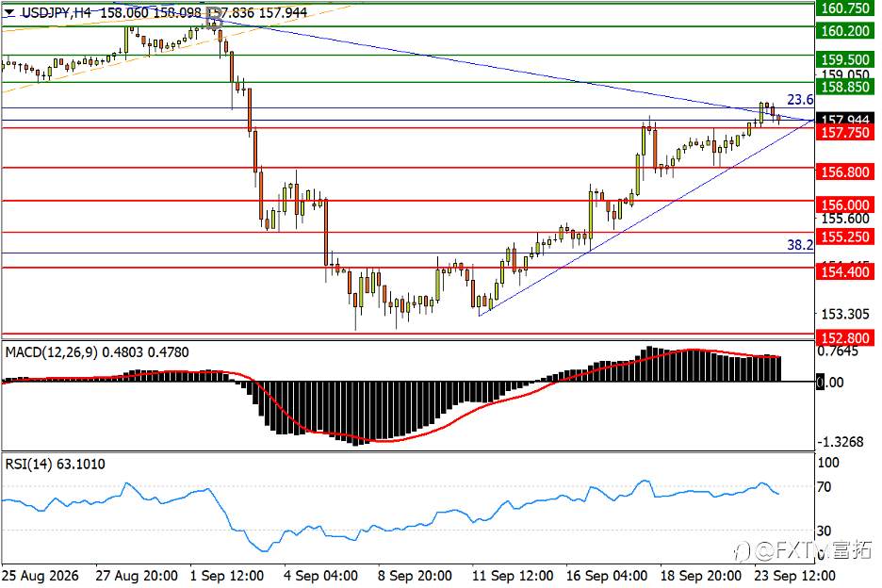Click the triangle arrow beside USDJPY,H4
Image resolution: width=882 pixels, height=588 pixels.
(9, 12)
